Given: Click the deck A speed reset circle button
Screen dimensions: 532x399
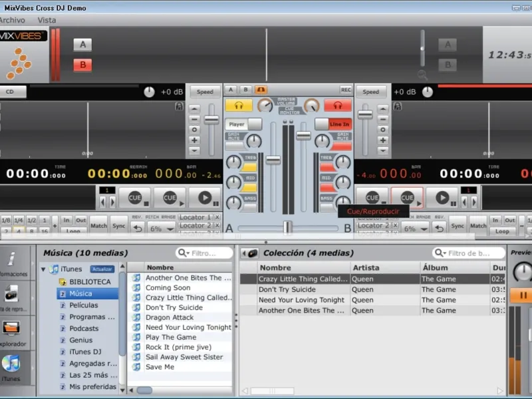Looking at the screenshot, I should (x=194, y=130).
